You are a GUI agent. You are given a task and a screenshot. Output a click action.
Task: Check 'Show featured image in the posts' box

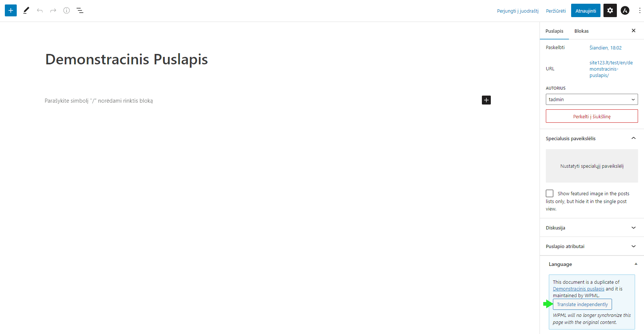tap(550, 193)
